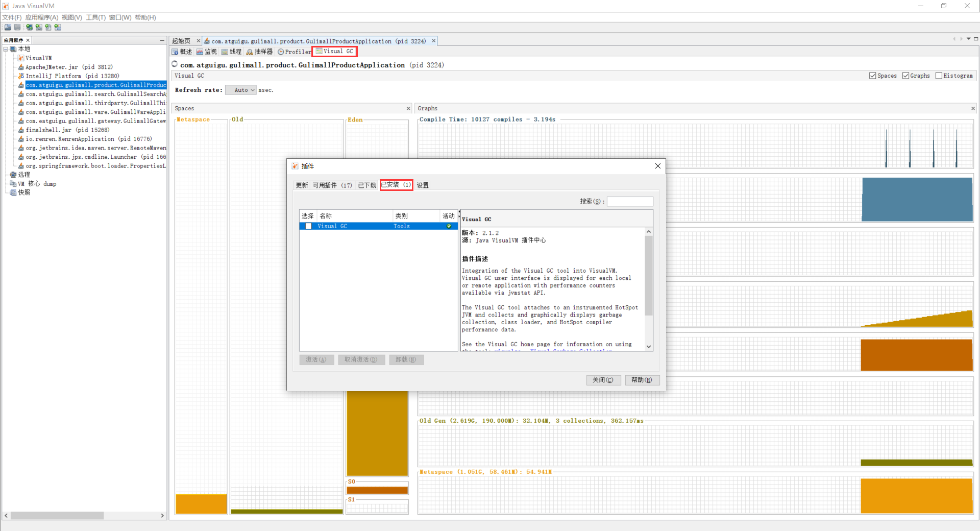Expand the VM 核心 dump tree node
980x531 pixels.
pos(6,184)
